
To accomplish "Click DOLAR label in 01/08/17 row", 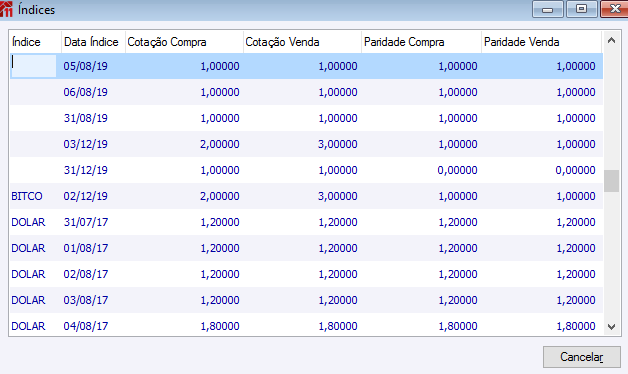I will pyautogui.click(x=28, y=248).
